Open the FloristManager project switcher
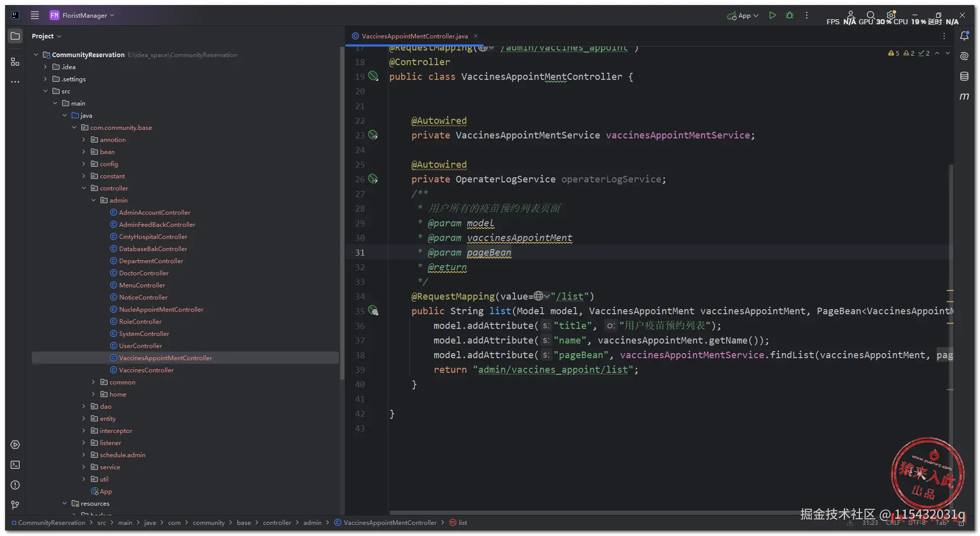This screenshot has width=980, height=536. (x=82, y=15)
